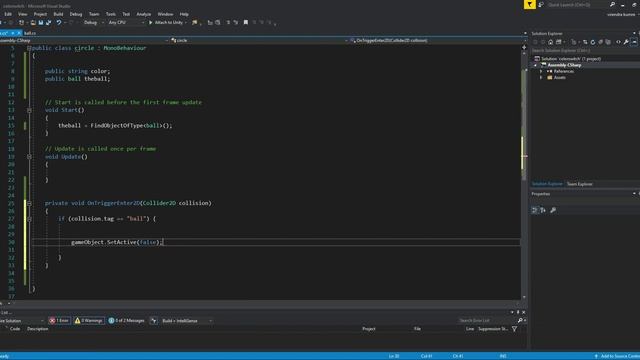Click the Bookmark toolbar icon
This screenshot has width=640, height=360.
click(x=246, y=22)
